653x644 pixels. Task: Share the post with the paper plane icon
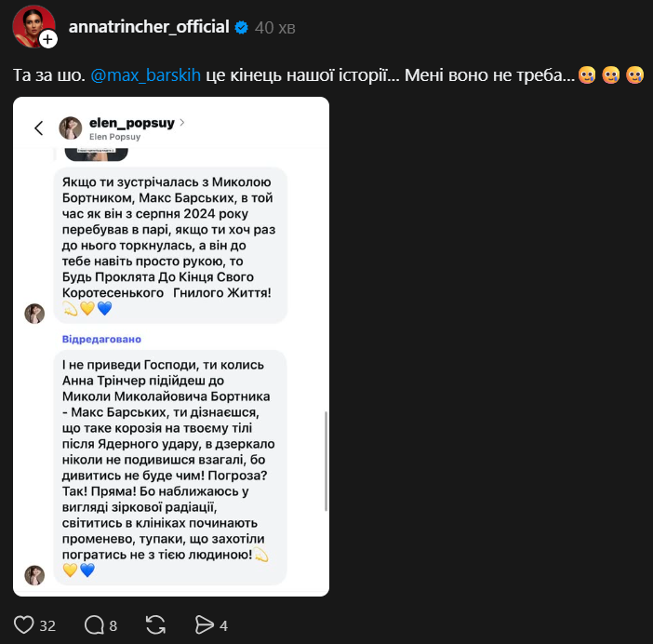(x=205, y=624)
